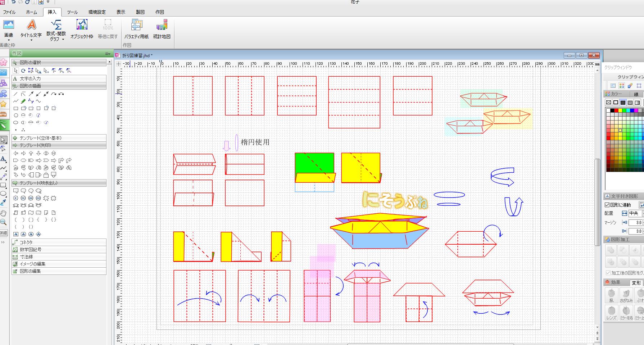Image resolution: width=644 pixels, height=345 pixels.
Task: Pick the left arrow template shape
Action: (x=15, y=153)
